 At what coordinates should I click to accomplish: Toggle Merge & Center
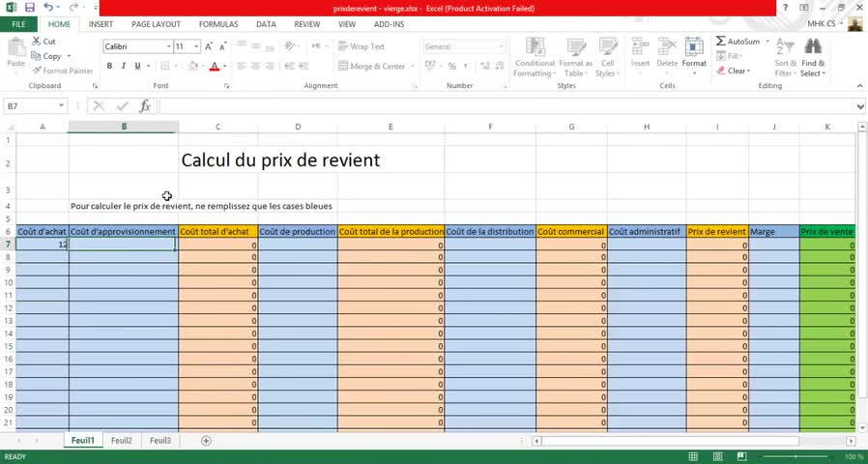pyautogui.click(x=371, y=66)
